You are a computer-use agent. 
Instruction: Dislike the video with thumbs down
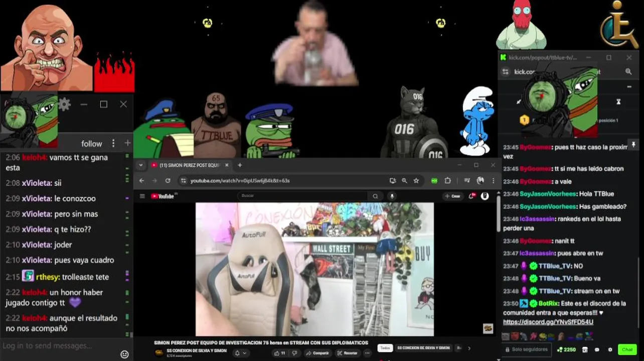[x=295, y=353]
